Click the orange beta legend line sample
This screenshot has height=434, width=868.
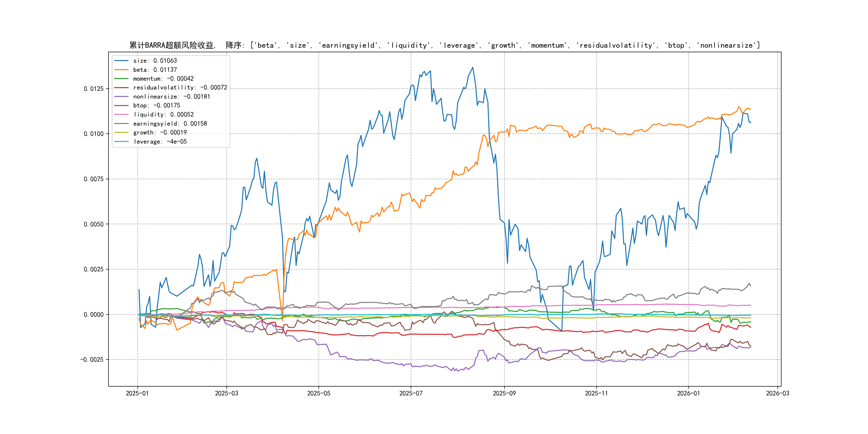click(121, 70)
